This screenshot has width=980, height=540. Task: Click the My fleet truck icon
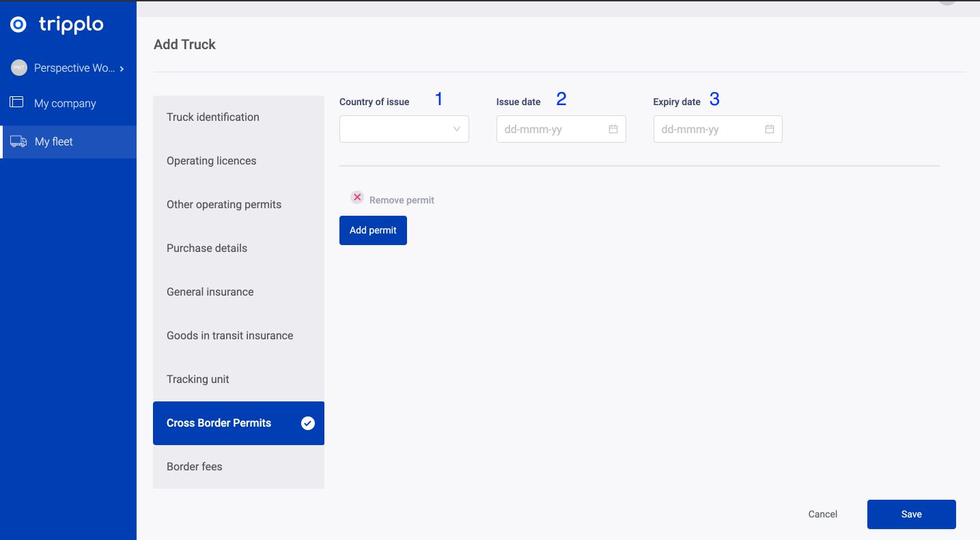[x=18, y=141]
